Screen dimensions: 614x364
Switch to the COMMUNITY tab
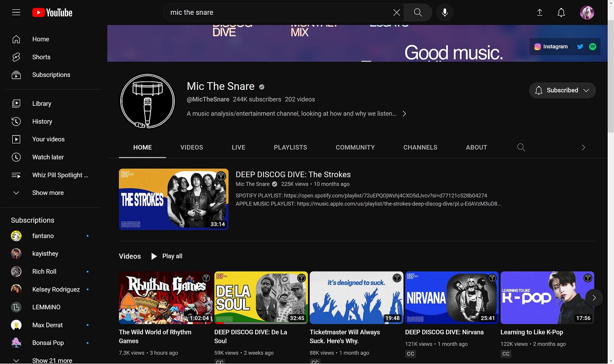coord(355,147)
